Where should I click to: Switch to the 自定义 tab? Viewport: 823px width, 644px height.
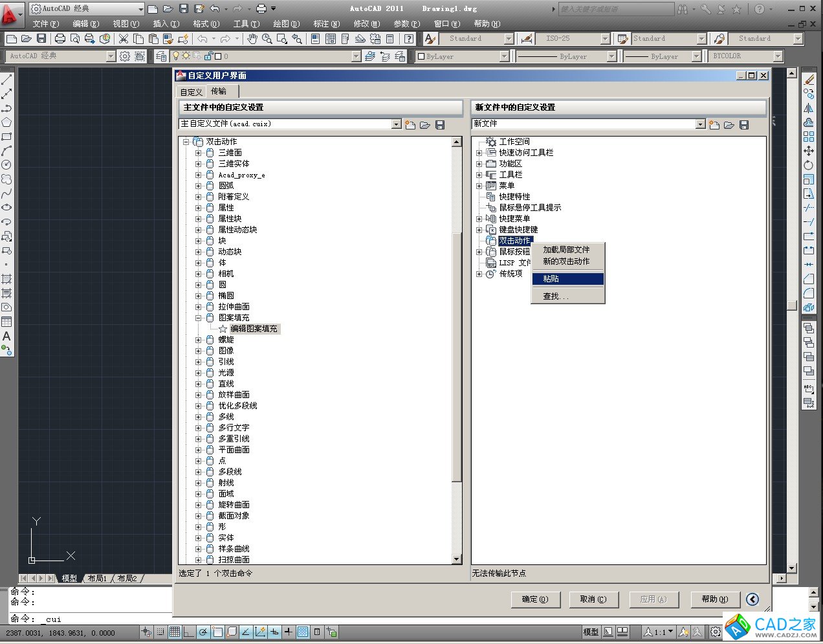click(x=192, y=92)
